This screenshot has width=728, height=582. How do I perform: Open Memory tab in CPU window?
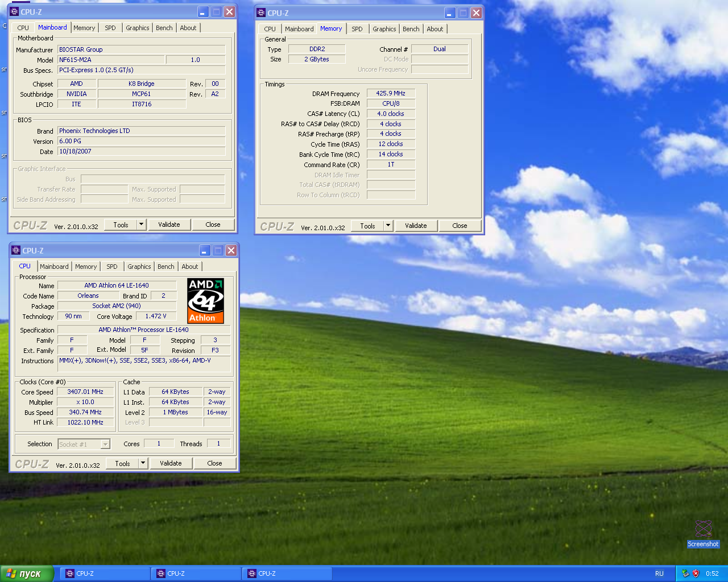tap(86, 267)
